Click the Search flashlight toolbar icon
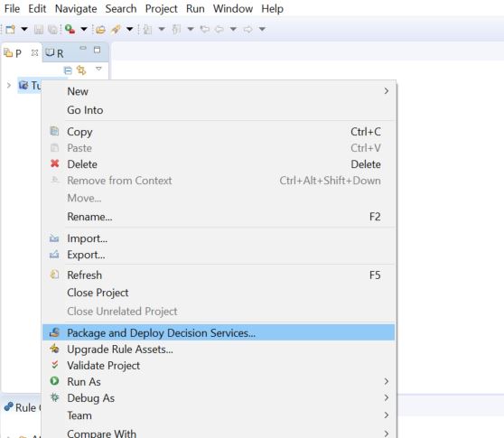Screen dimensions: 504x438 [x=116, y=30]
